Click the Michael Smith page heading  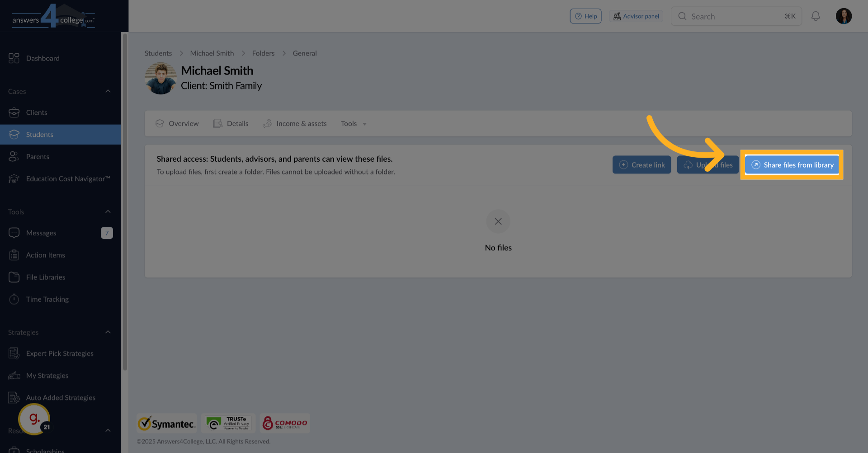tap(217, 70)
